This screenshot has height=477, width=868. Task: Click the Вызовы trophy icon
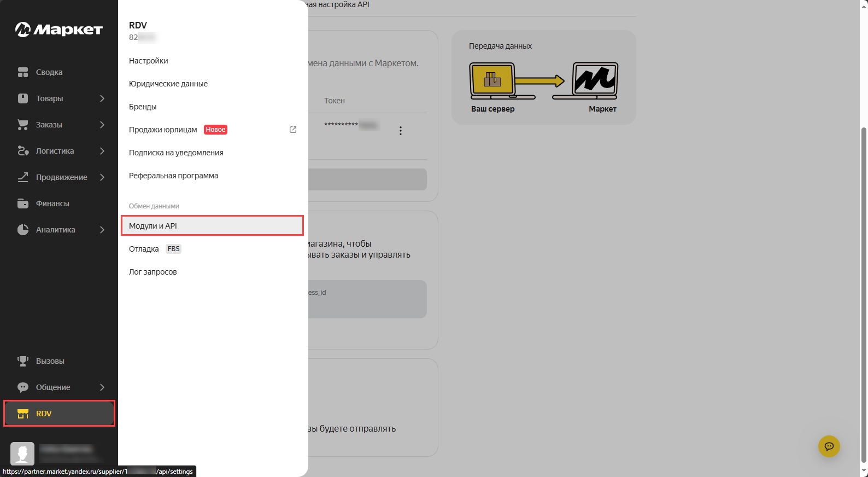coord(23,361)
